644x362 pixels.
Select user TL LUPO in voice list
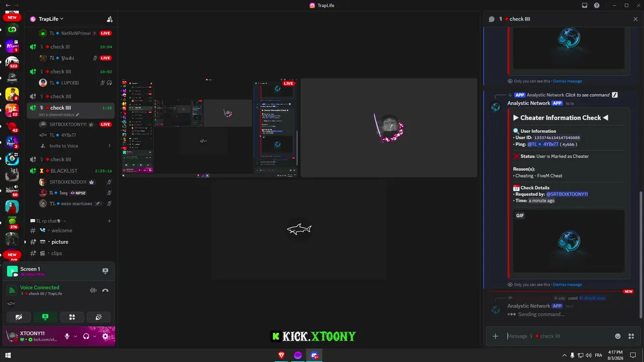pos(75,83)
